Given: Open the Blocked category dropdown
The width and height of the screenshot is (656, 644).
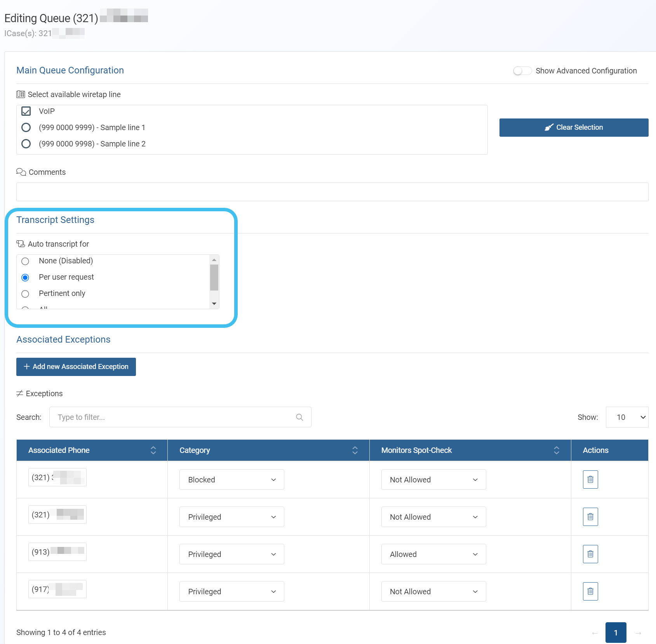Looking at the screenshot, I should click(231, 480).
